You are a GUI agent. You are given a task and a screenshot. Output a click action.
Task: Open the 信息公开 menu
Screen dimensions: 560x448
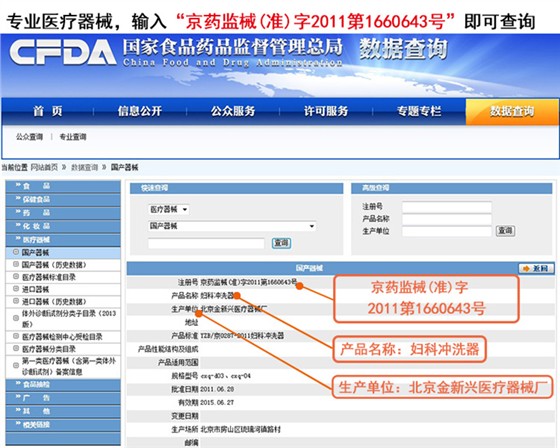pos(140,111)
